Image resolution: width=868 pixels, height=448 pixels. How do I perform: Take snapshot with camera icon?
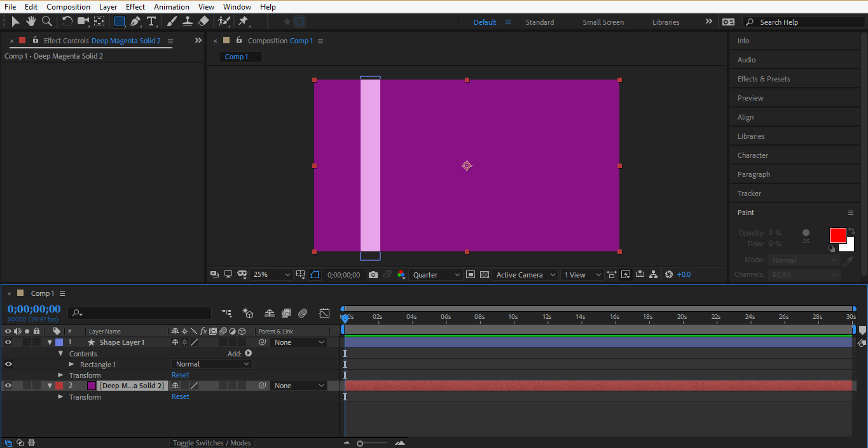pos(373,275)
